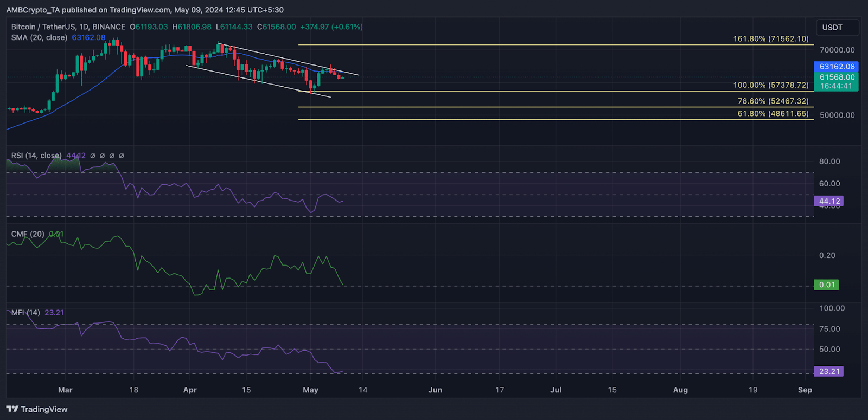Select the SMA (20, close) indicator legend
868x420 pixels.
(x=39, y=37)
